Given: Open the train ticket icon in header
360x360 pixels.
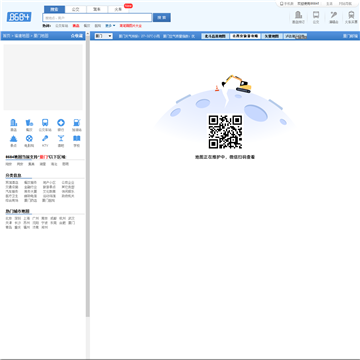Looking at the screenshot, I should tap(351, 15).
